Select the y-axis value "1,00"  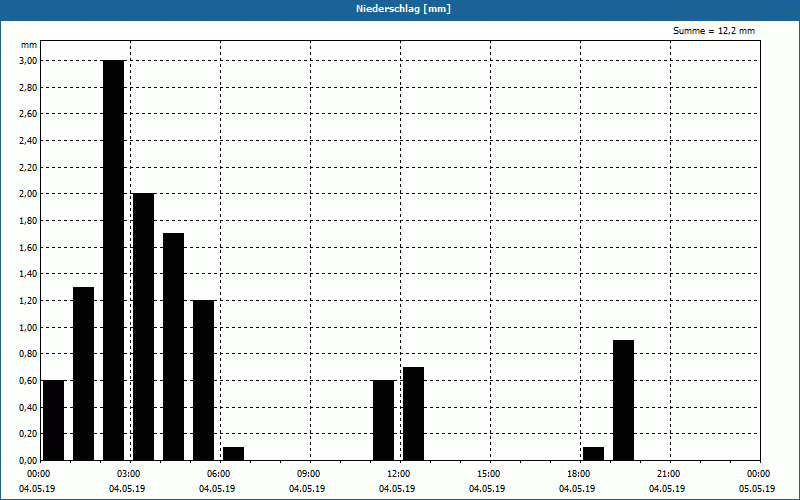pos(28,327)
